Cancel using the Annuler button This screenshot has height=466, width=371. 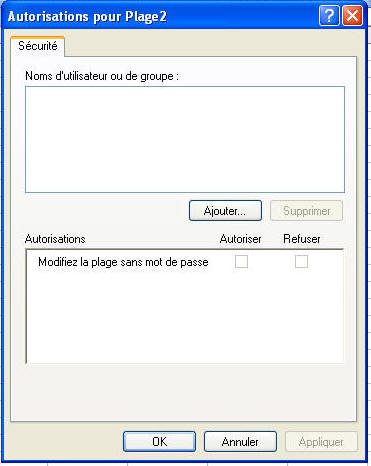pos(240,442)
